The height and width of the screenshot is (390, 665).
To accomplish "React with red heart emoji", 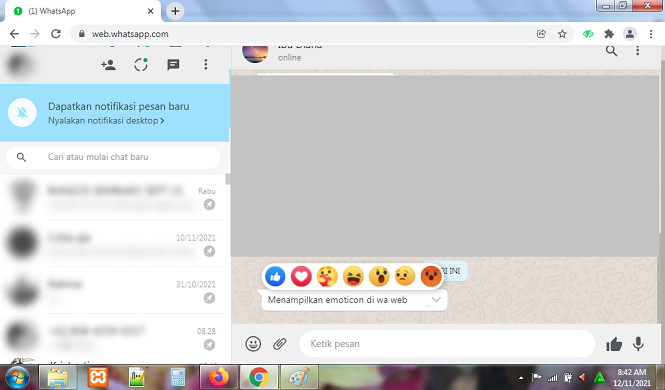I will pyautogui.click(x=301, y=277).
